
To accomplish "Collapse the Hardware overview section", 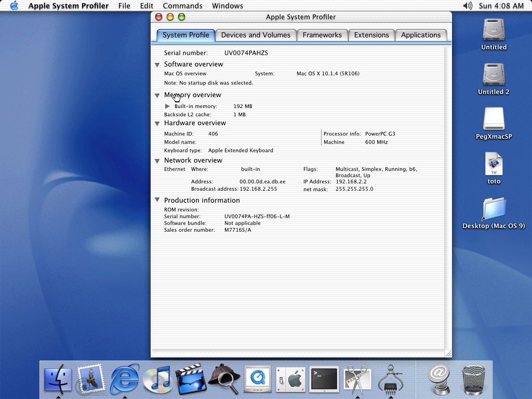I will click(x=157, y=124).
